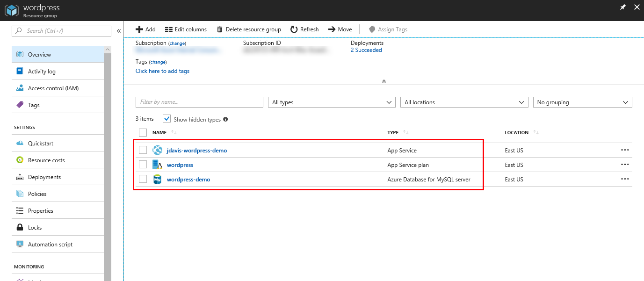This screenshot has width=644, height=281.
Task: Open the ellipsis menu for wordpress-demo row
Action: 625,179
